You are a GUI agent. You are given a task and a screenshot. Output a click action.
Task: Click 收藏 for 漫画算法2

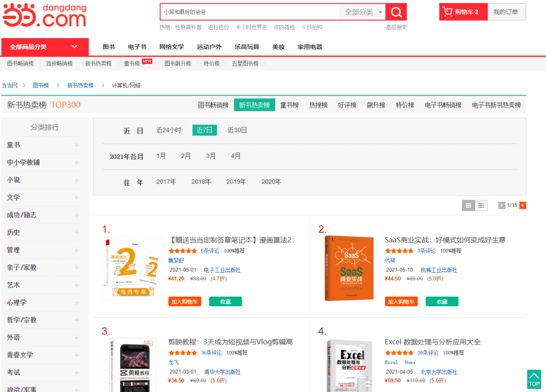tap(225, 302)
